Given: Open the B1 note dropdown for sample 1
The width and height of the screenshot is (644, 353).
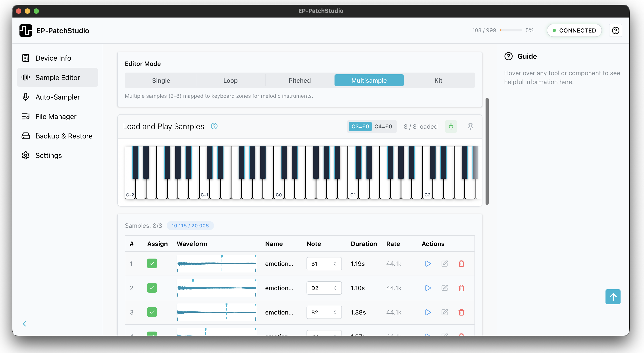Looking at the screenshot, I should pyautogui.click(x=324, y=264).
